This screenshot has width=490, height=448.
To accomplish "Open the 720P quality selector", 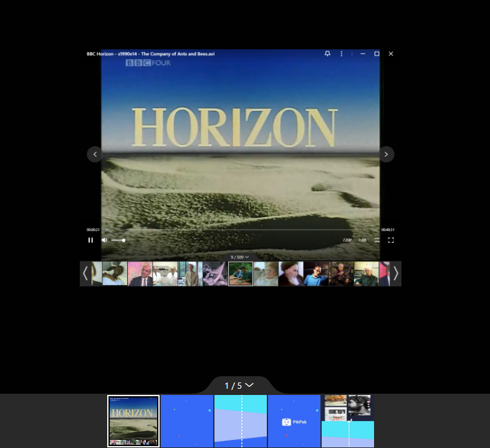I will (x=347, y=240).
